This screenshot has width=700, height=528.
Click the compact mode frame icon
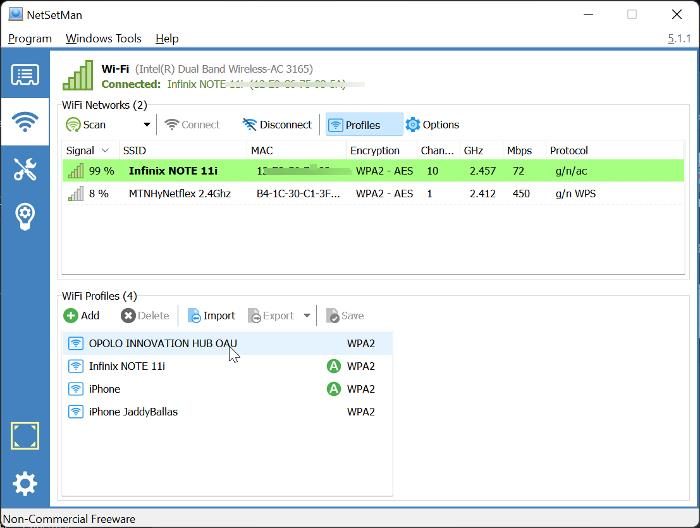pos(25,436)
